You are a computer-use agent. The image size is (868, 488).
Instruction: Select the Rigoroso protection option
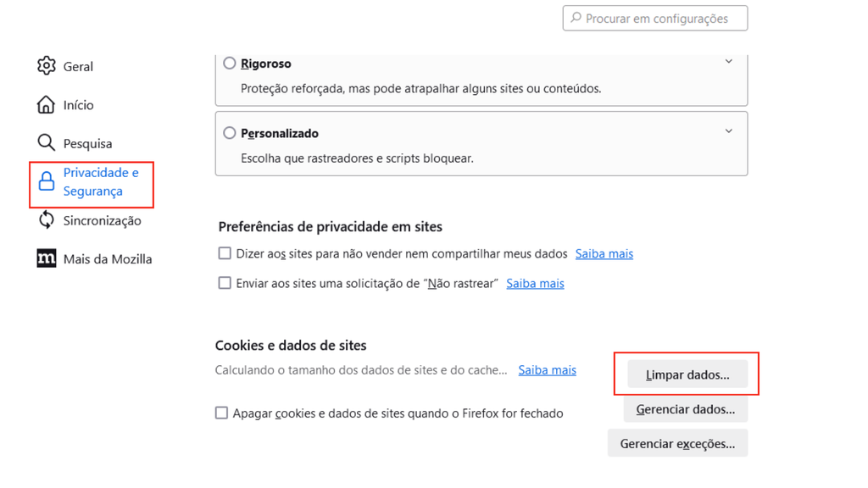(x=229, y=63)
